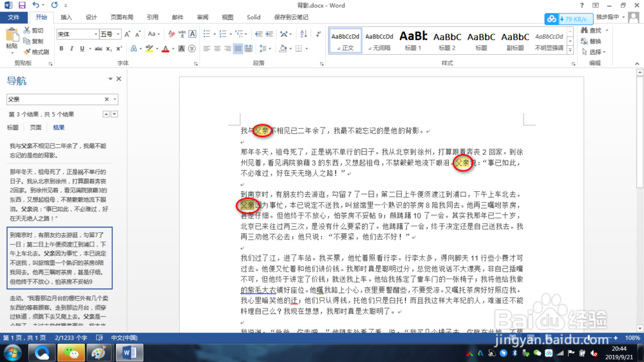Clear the navigation search with X
Image resolution: width=644 pixels, height=362 pixels.
[x=106, y=99]
